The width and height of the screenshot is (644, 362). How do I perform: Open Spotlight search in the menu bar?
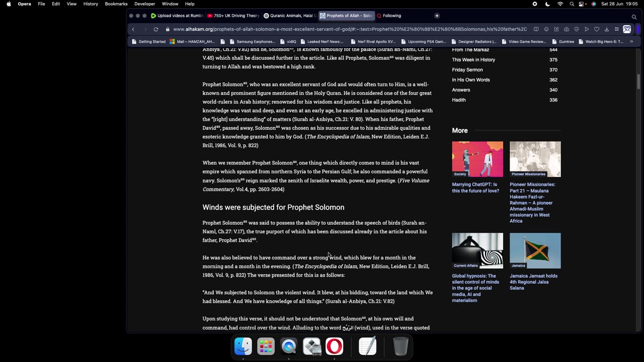(572, 4)
